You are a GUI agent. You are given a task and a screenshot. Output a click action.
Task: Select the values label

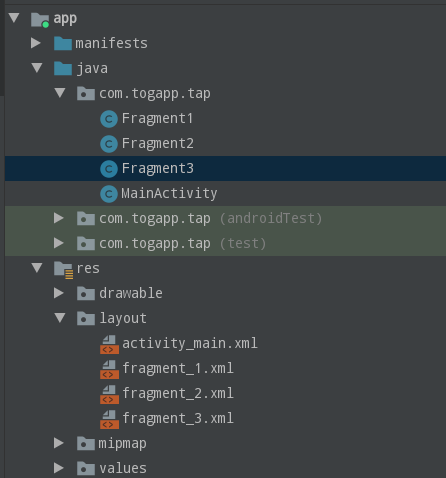(123, 468)
